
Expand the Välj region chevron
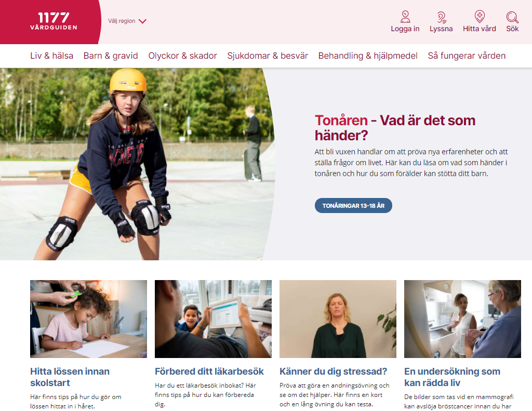tap(142, 21)
